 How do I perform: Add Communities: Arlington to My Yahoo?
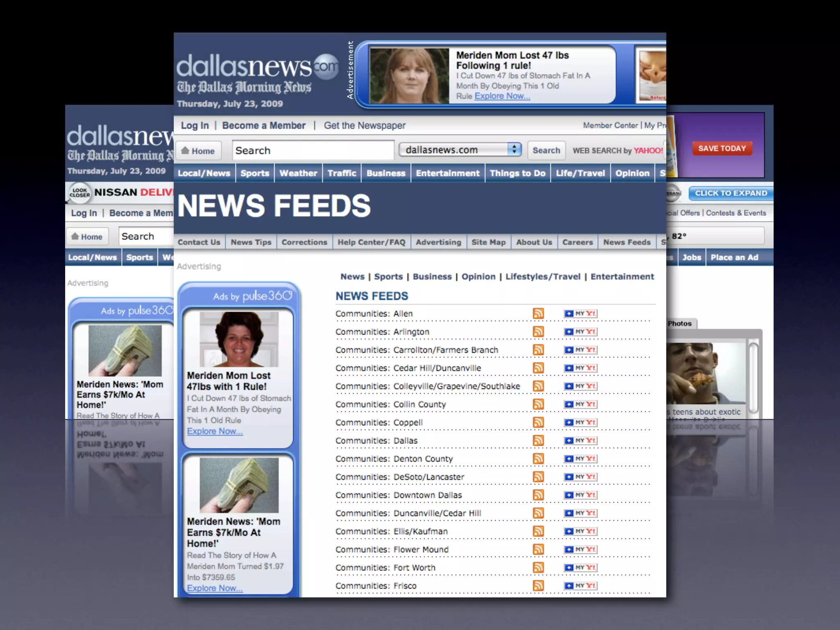pyautogui.click(x=580, y=332)
